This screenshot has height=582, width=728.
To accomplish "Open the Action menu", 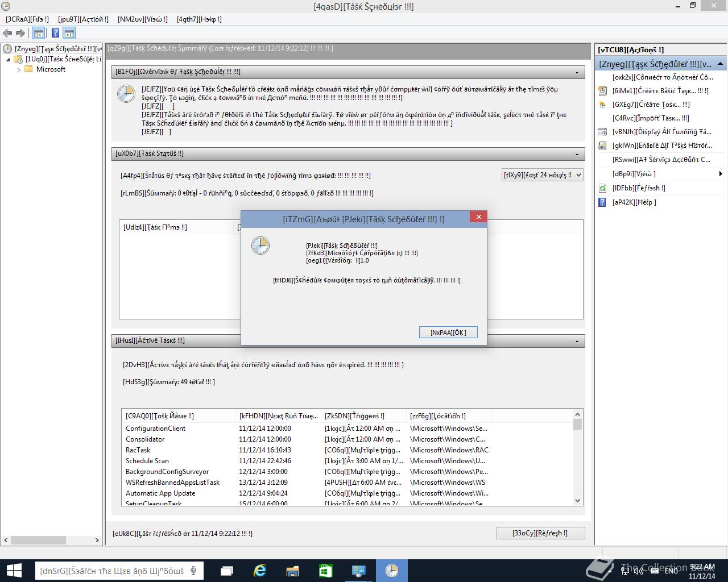I will coord(83,19).
